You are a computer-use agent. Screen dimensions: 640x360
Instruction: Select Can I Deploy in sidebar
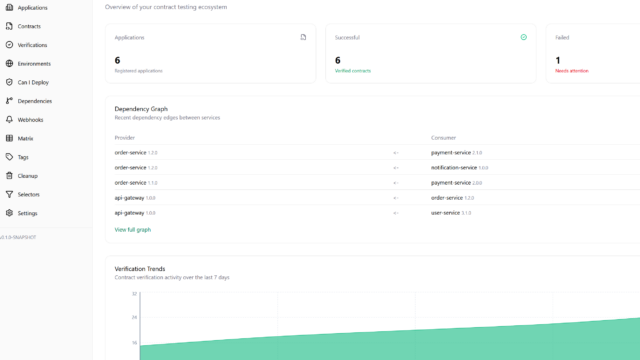point(33,82)
